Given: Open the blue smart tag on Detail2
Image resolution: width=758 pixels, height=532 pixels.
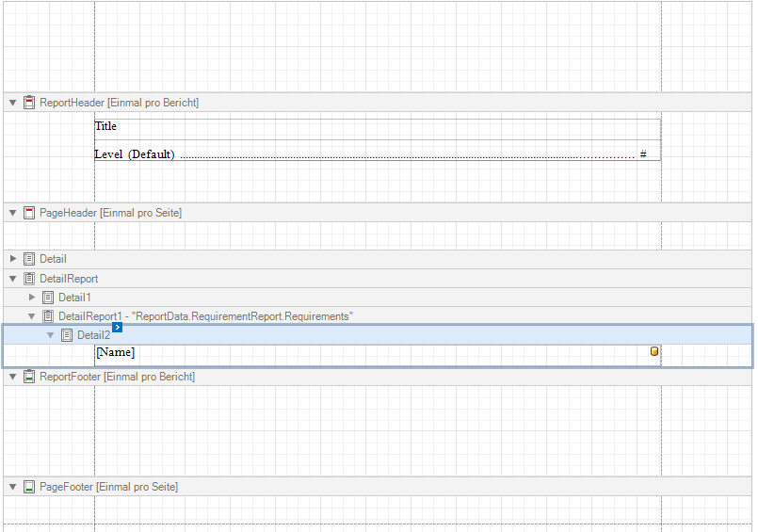Looking at the screenshot, I should click(x=118, y=327).
